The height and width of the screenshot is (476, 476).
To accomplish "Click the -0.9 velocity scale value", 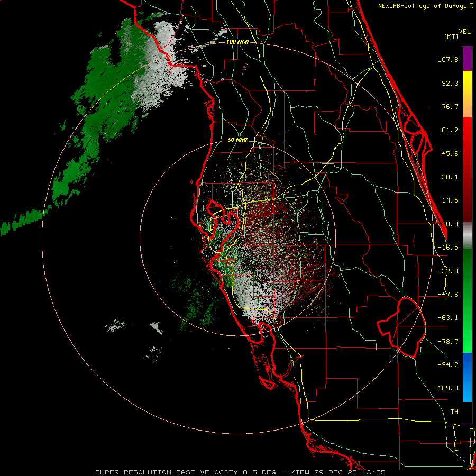I will coord(450,224).
